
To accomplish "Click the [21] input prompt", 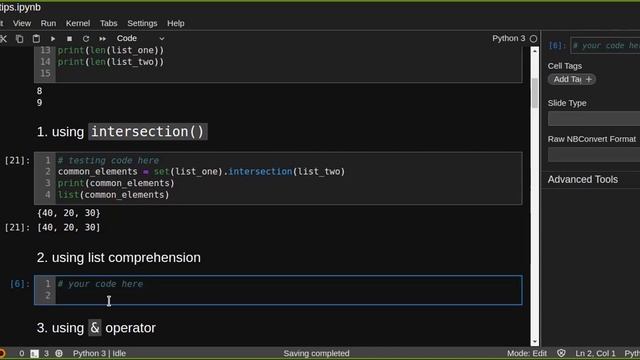I will click(17, 160).
